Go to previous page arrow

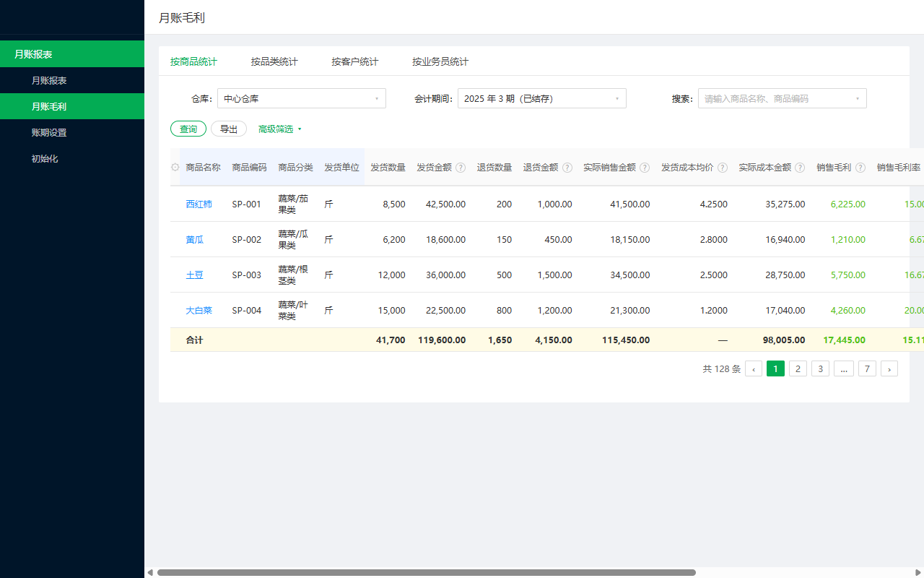754,368
